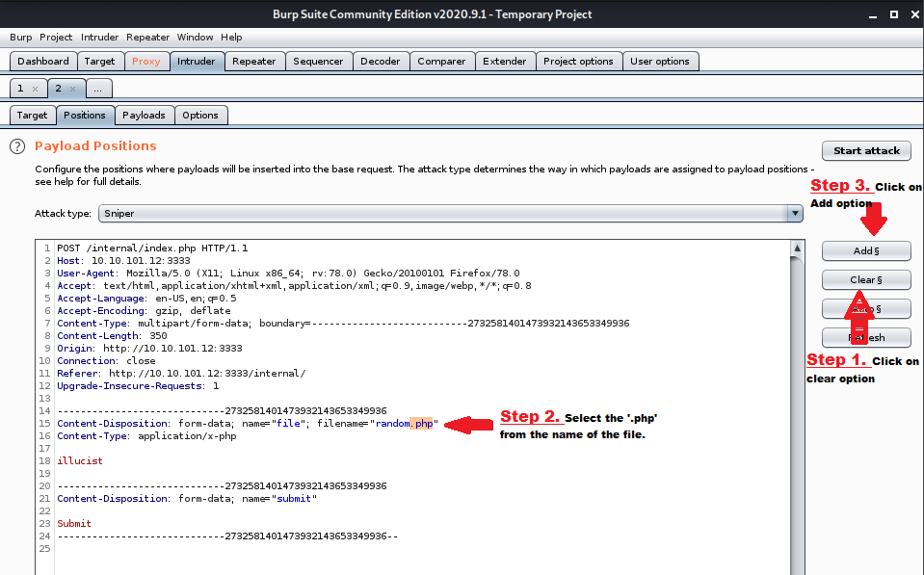Open the Sequencer tab
The image size is (924, 575).
coord(318,62)
